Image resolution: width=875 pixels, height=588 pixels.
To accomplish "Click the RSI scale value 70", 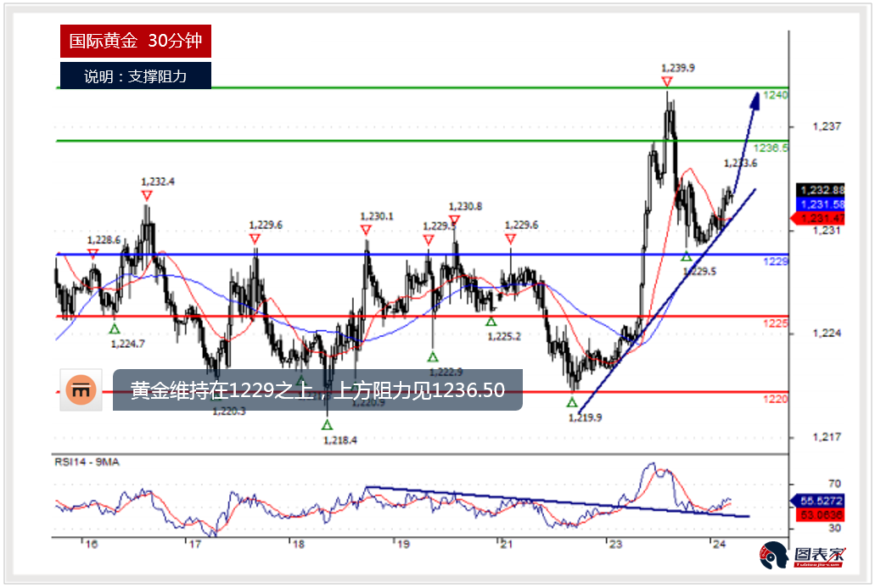I will click(834, 484).
